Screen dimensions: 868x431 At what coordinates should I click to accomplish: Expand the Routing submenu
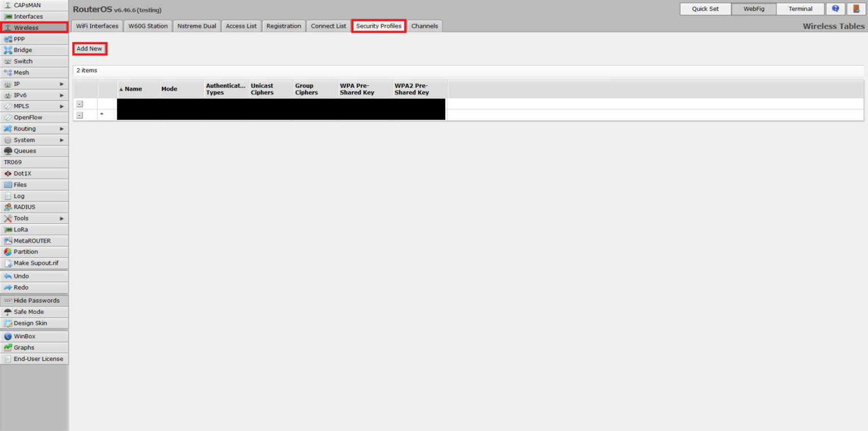coord(34,129)
